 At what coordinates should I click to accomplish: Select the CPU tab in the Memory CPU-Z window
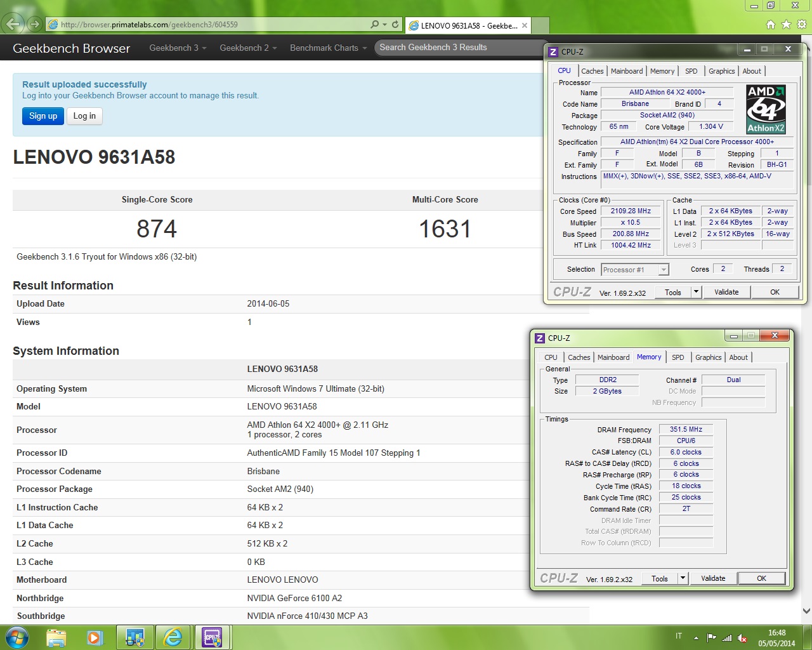pyautogui.click(x=551, y=357)
